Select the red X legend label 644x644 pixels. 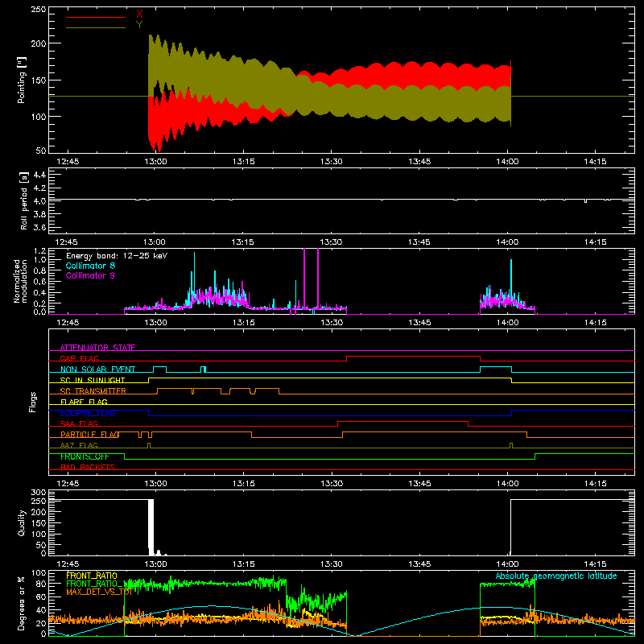pos(139,14)
